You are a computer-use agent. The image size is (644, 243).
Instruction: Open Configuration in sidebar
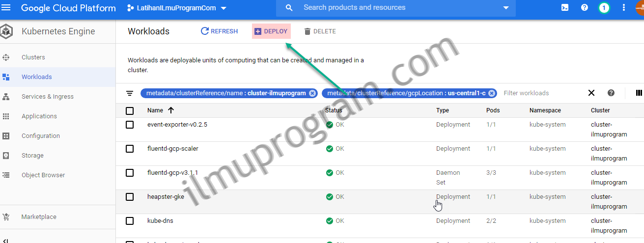coord(40,136)
